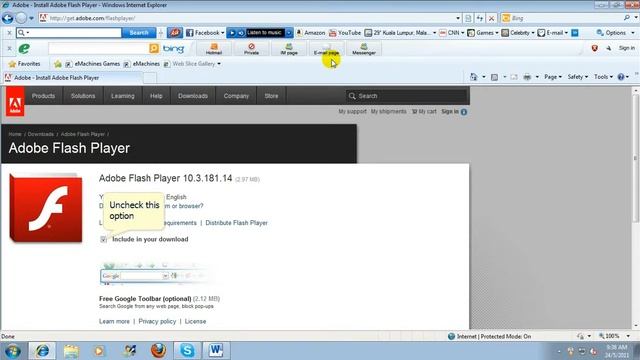640x360 pixels.
Task: Click the Favorites button
Action: 24,64
